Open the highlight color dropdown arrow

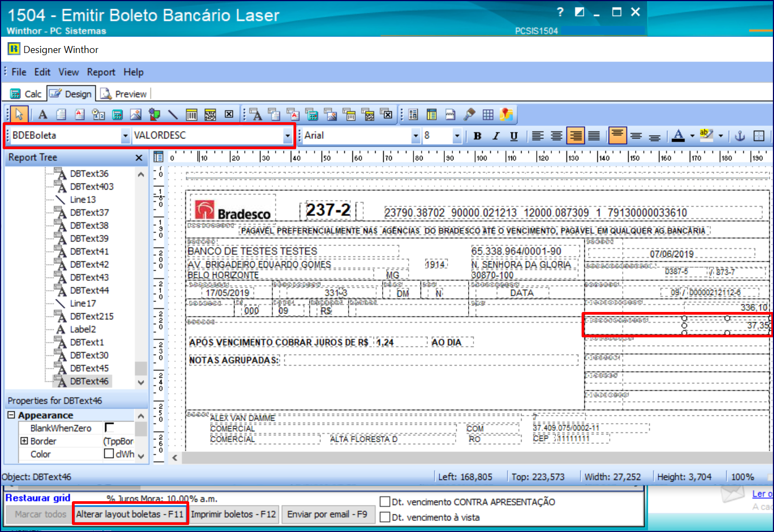tap(721, 136)
